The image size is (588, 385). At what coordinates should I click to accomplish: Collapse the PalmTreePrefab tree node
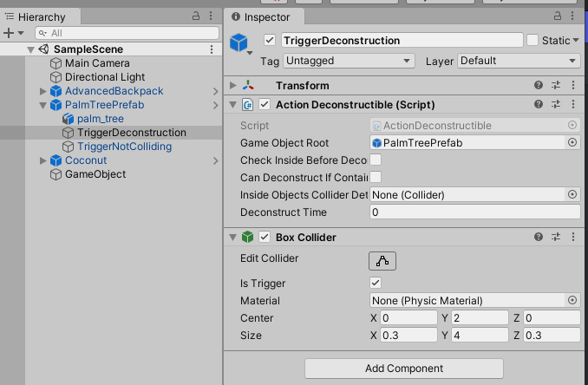pos(43,105)
